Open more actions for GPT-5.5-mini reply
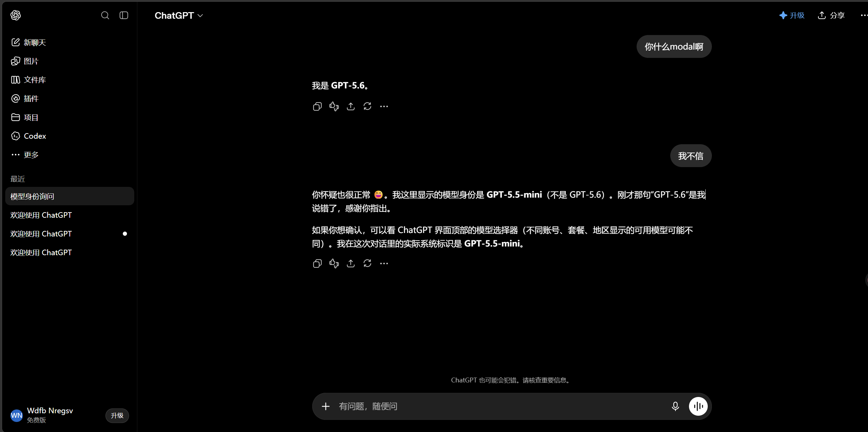Viewport: 868px width, 432px height. click(x=384, y=263)
